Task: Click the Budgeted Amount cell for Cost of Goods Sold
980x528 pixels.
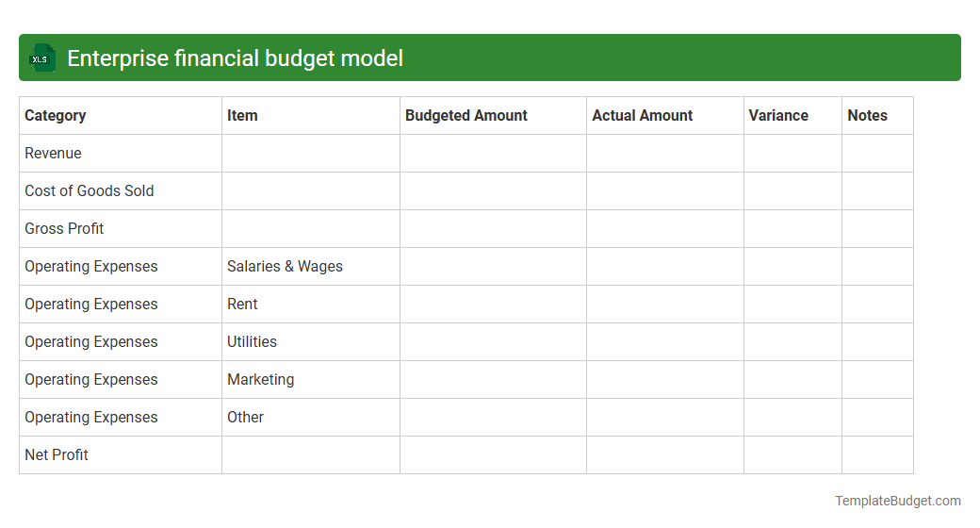Action: click(493, 190)
